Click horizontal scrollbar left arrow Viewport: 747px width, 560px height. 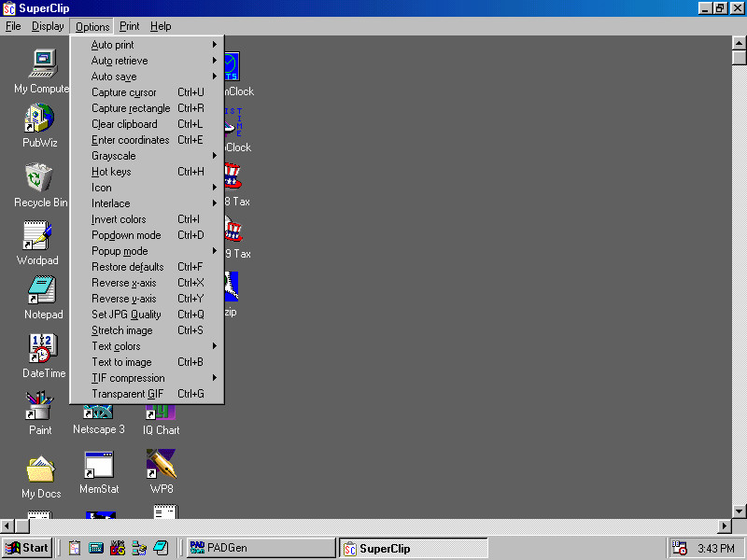click(7, 525)
